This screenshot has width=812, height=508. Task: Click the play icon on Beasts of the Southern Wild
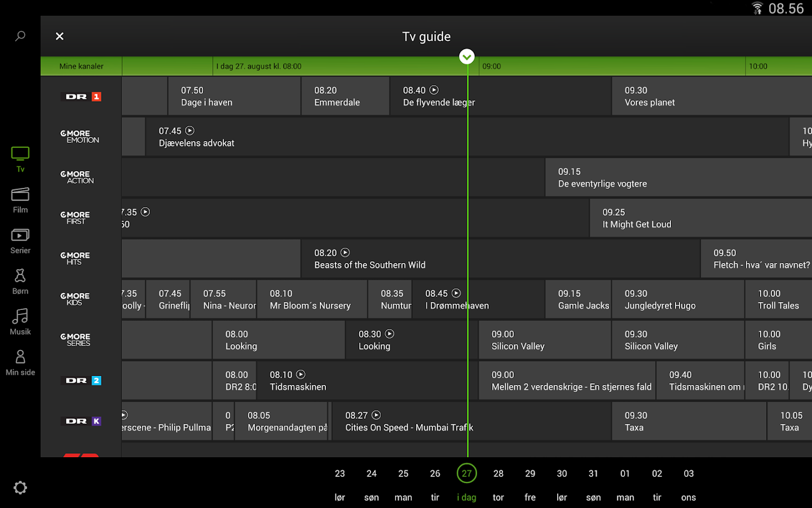coord(345,252)
